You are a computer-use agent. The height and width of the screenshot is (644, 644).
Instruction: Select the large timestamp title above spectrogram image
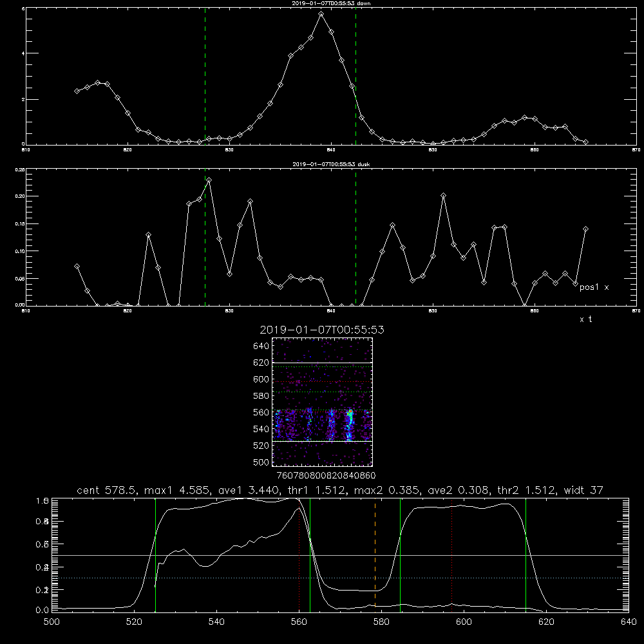(x=322, y=330)
